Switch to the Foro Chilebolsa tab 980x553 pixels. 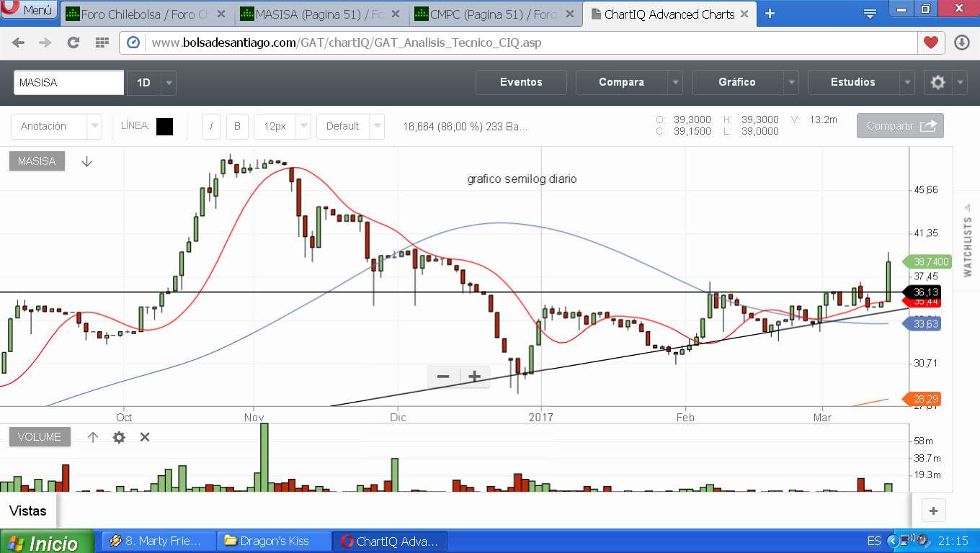click(x=146, y=14)
